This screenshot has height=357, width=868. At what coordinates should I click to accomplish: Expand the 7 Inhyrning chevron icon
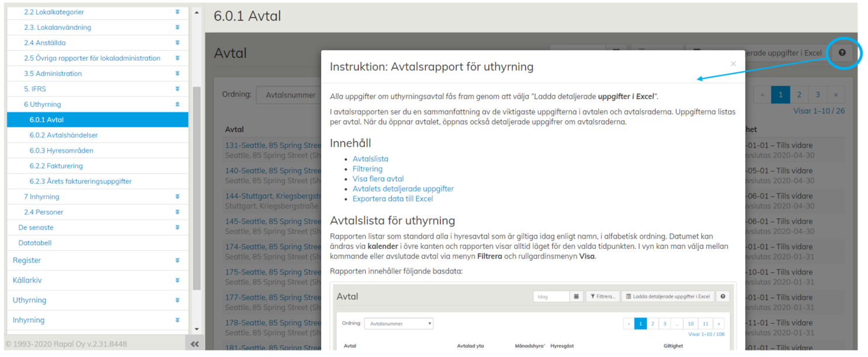[x=177, y=197]
